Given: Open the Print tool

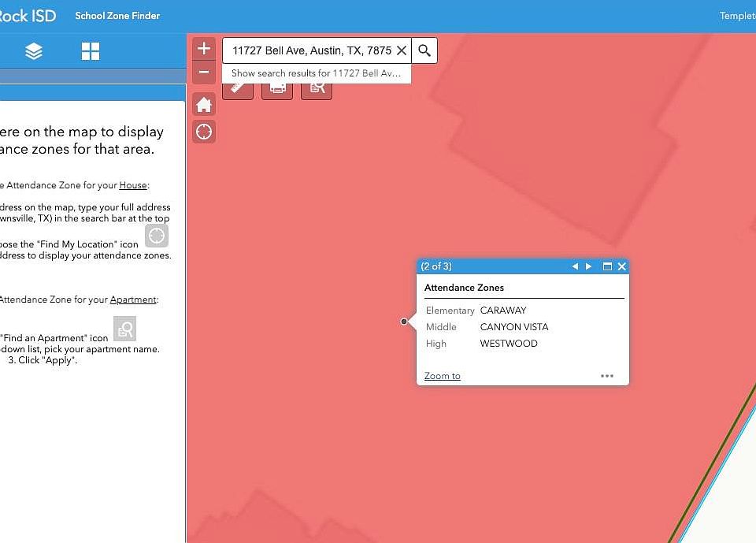Looking at the screenshot, I should coord(277,91).
